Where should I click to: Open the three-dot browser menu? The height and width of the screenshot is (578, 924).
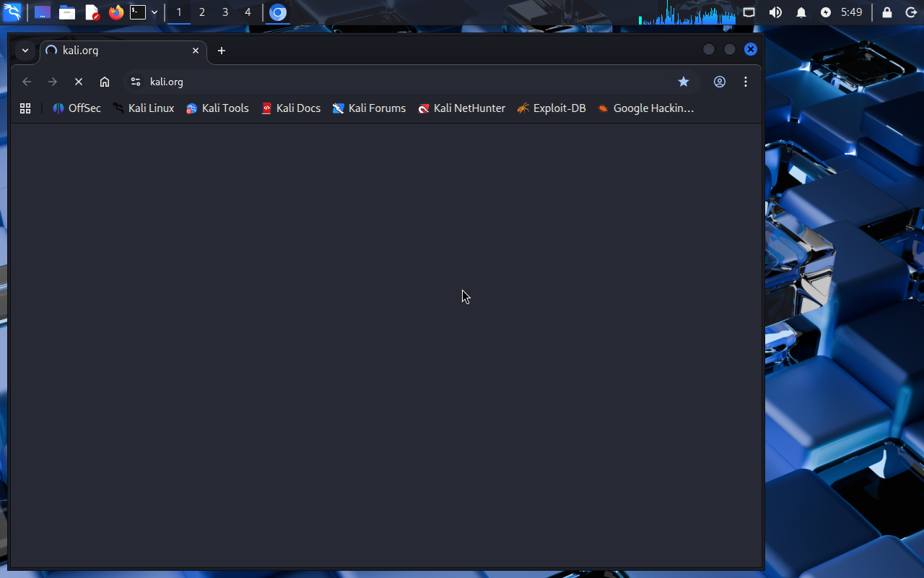point(746,82)
